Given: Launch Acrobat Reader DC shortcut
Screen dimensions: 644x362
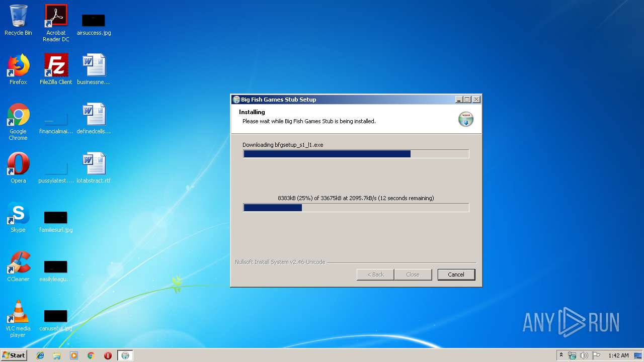Looking at the screenshot, I should pyautogui.click(x=56, y=23).
